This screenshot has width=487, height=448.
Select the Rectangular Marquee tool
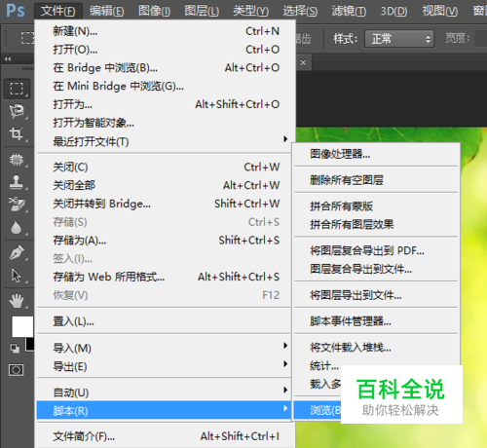pos(17,89)
